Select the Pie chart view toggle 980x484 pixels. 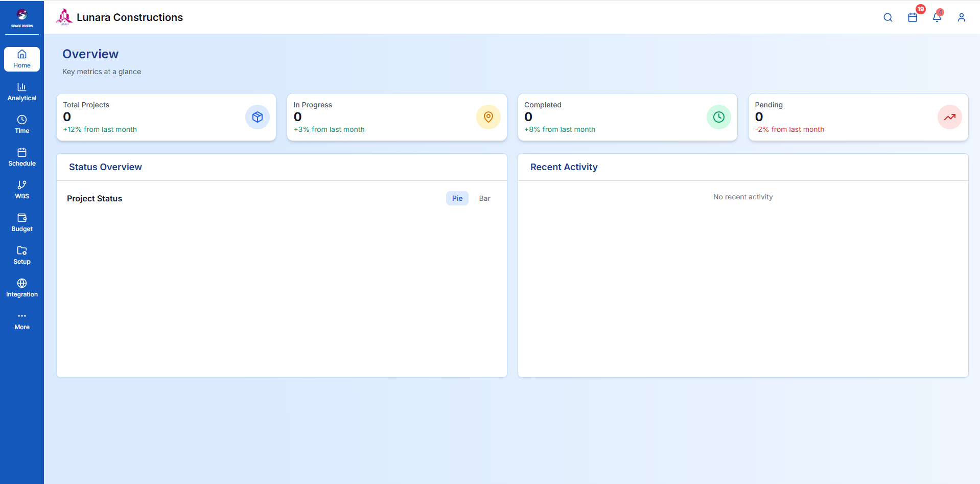tap(456, 198)
